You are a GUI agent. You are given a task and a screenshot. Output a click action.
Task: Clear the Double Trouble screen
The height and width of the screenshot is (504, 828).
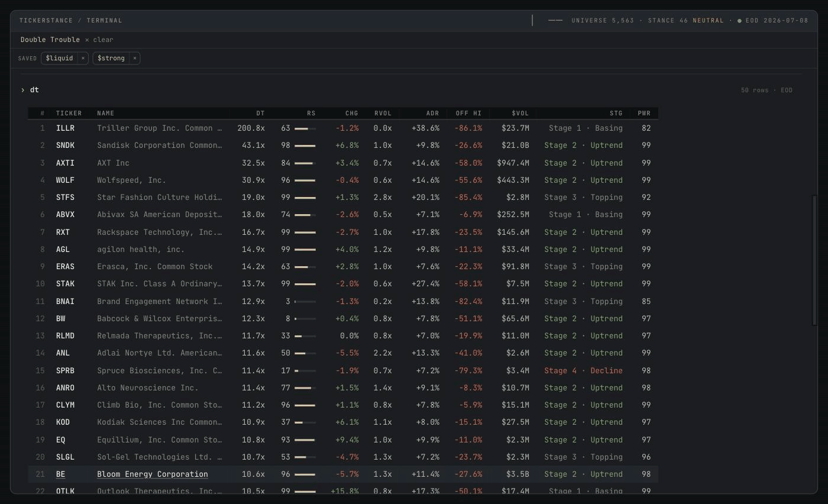(x=99, y=40)
